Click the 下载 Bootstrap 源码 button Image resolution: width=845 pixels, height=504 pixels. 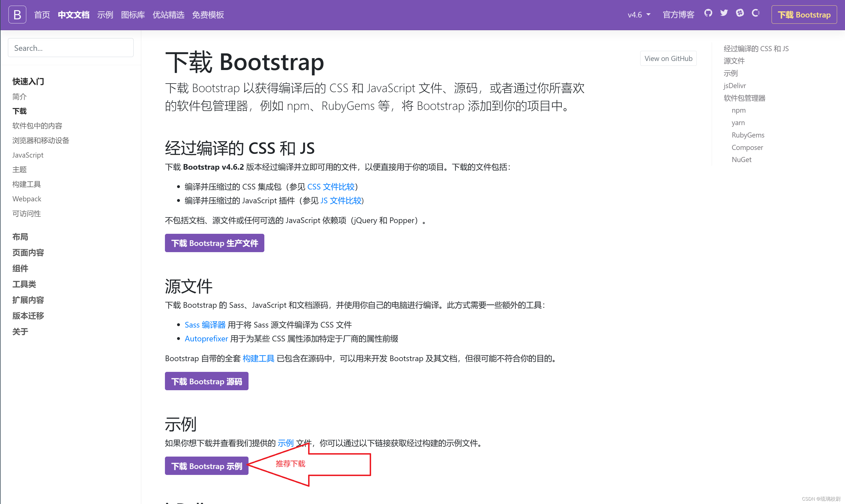coord(206,381)
